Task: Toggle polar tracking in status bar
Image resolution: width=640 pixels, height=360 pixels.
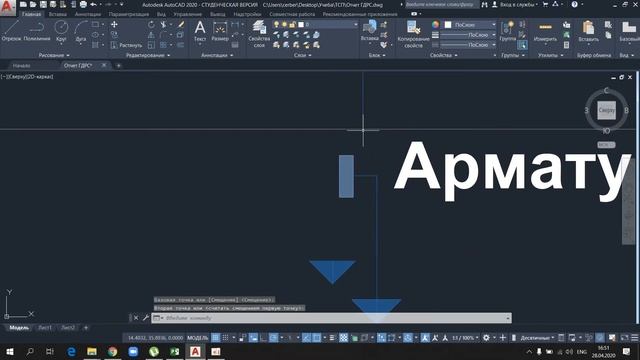Action: pyautogui.click(x=273, y=338)
